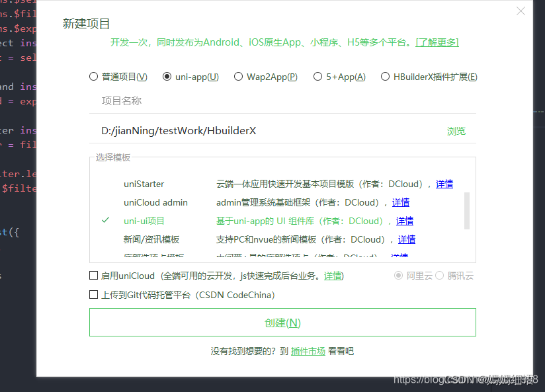This screenshot has width=545, height=392.
Task: Click description text 支持PC和nvue的新闻模板
Action: click(x=267, y=239)
